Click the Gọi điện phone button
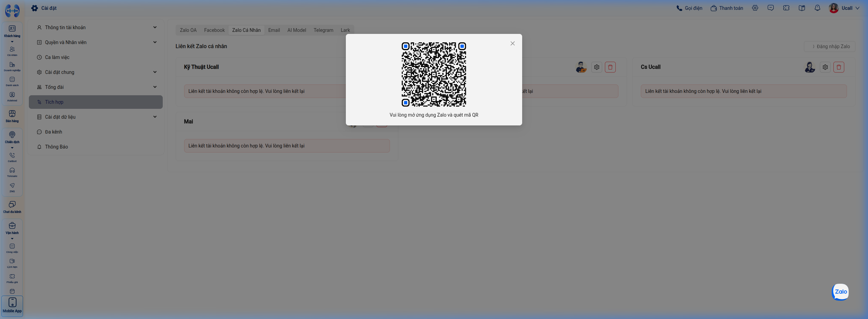The height and width of the screenshot is (319, 868). (x=689, y=8)
